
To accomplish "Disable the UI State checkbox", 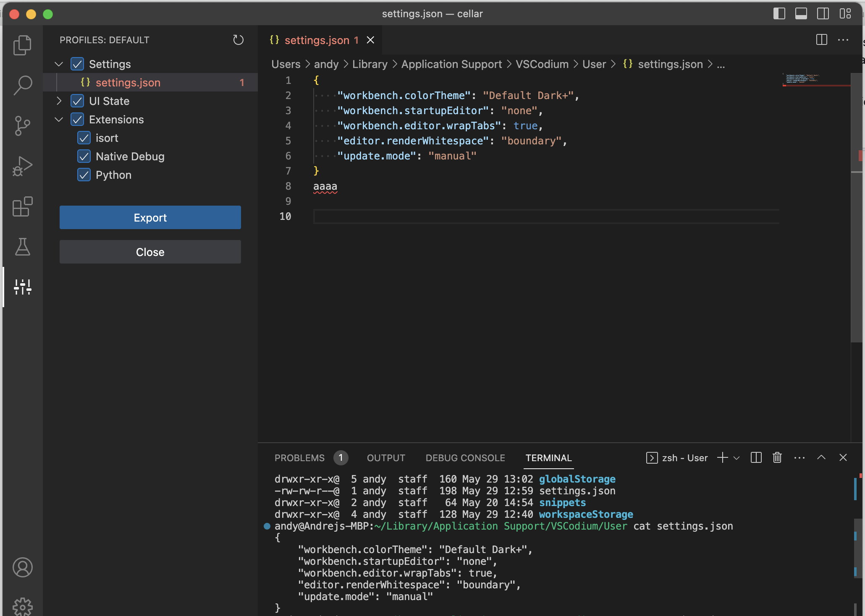I will pyautogui.click(x=77, y=101).
